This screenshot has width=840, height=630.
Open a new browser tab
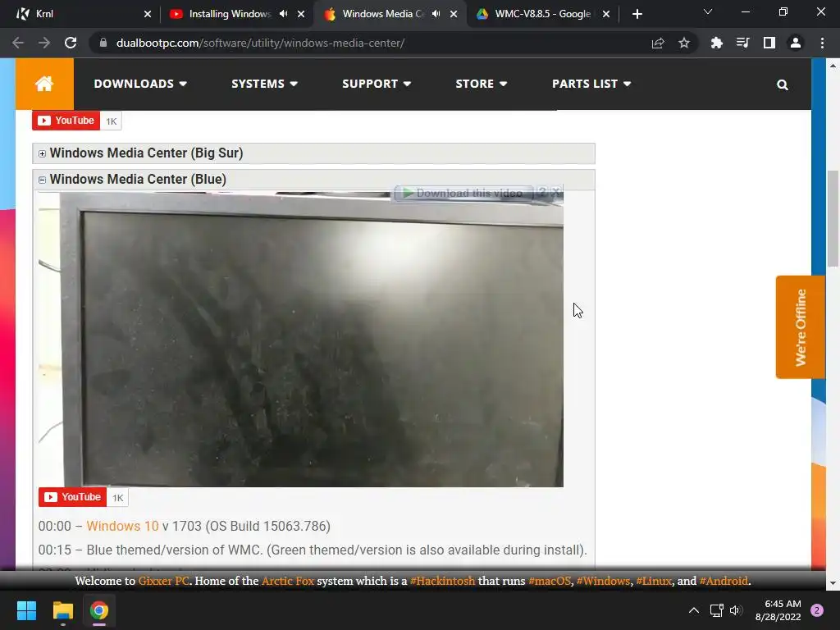[637, 14]
